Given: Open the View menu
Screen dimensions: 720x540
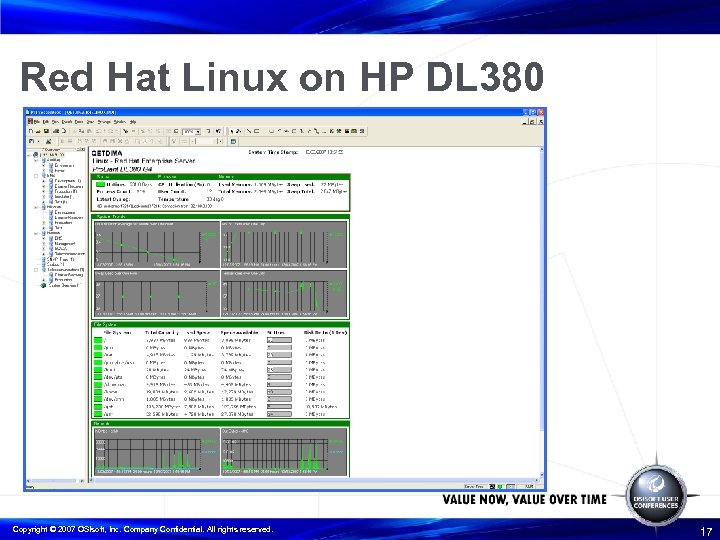Looking at the screenshot, I should click(x=55, y=122).
